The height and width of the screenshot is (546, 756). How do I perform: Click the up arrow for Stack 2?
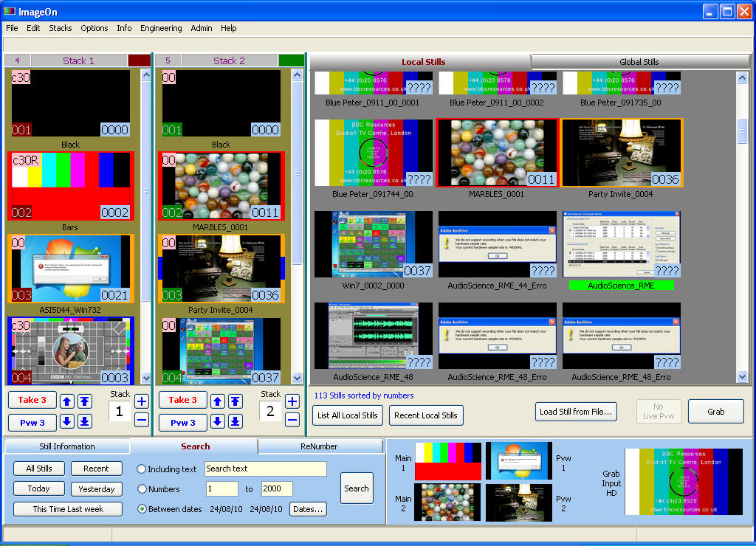[218, 401]
